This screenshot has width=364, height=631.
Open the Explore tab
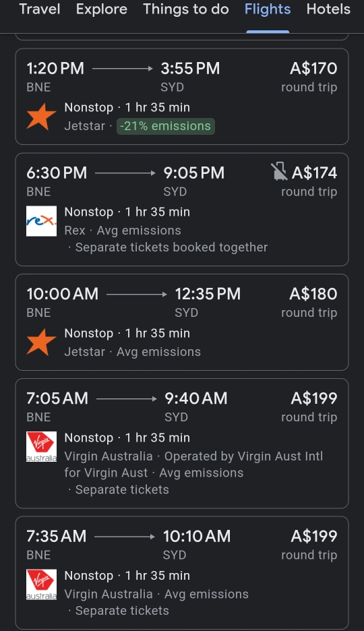click(101, 9)
